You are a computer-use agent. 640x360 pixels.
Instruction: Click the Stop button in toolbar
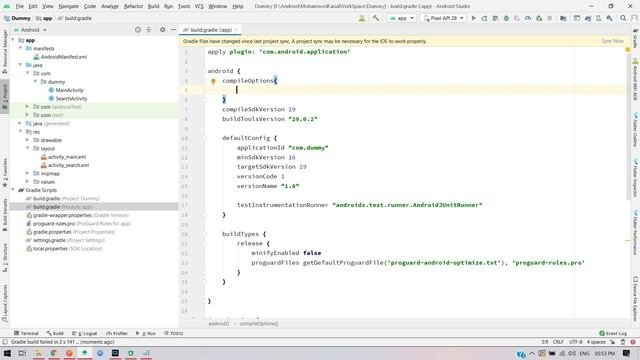click(550, 18)
